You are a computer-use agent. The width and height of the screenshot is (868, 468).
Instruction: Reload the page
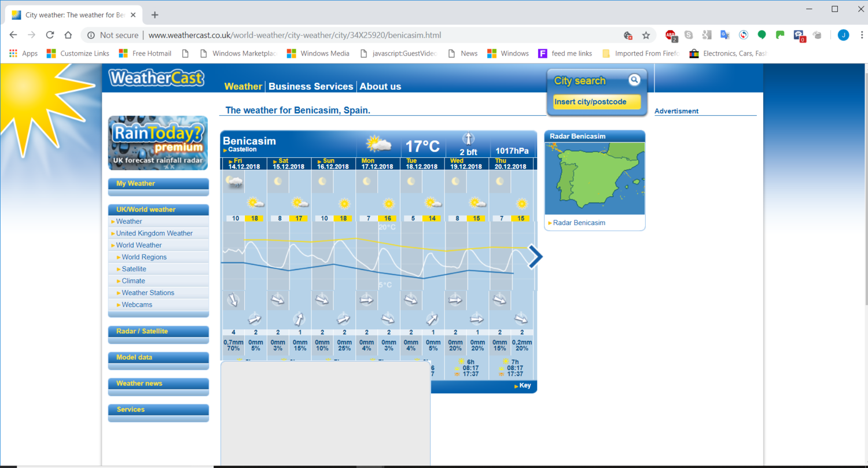click(x=50, y=35)
